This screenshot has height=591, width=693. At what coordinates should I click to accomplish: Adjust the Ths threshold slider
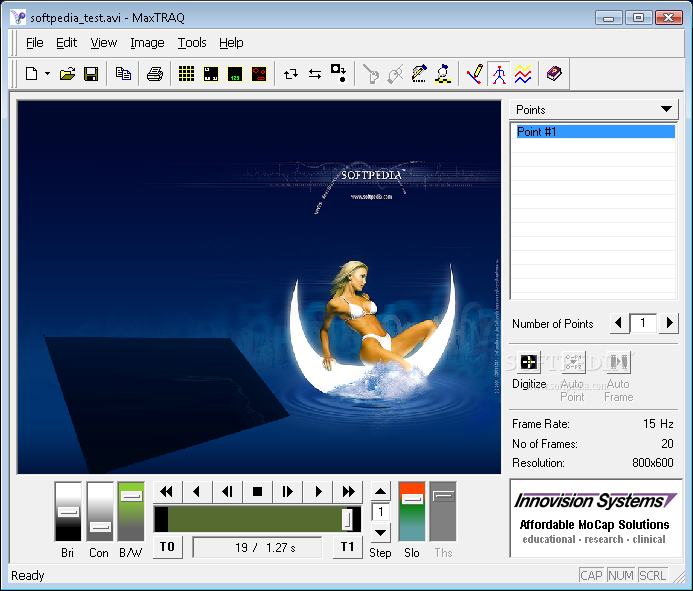(443, 511)
